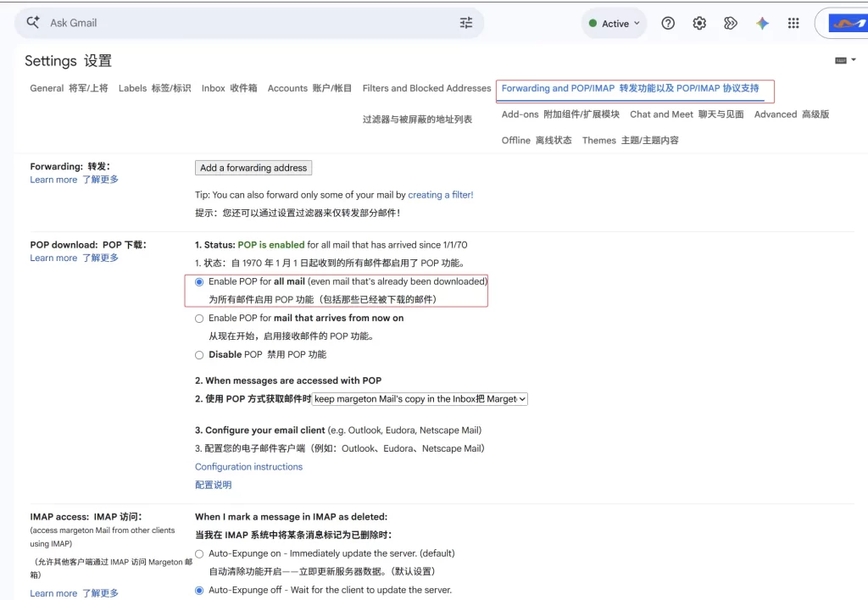Click the Ask Gmail search sparkle icon
This screenshot has width=868, height=600.
pos(33,22)
